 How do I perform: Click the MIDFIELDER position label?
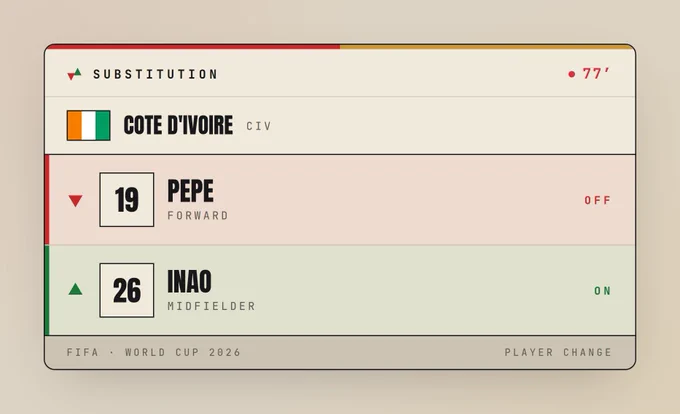tap(212, 306)
